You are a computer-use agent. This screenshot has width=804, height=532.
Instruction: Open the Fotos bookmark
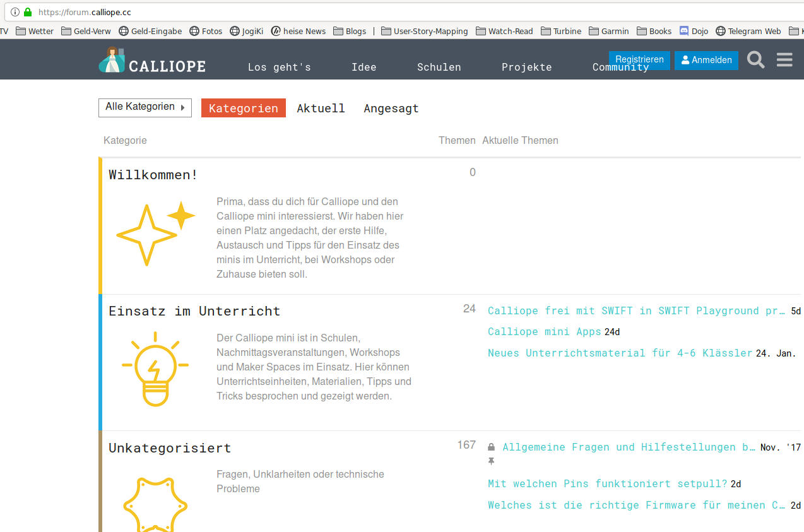206,31
